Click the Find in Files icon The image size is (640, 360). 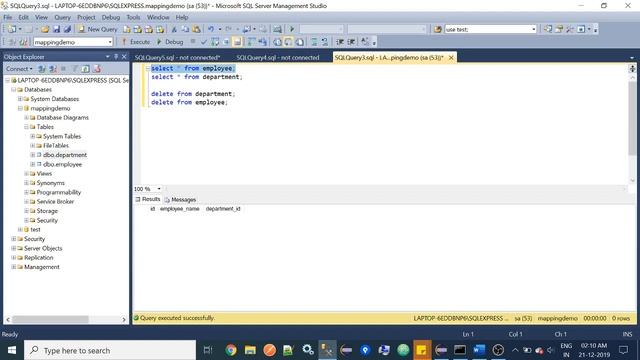[x=438, y=29]
